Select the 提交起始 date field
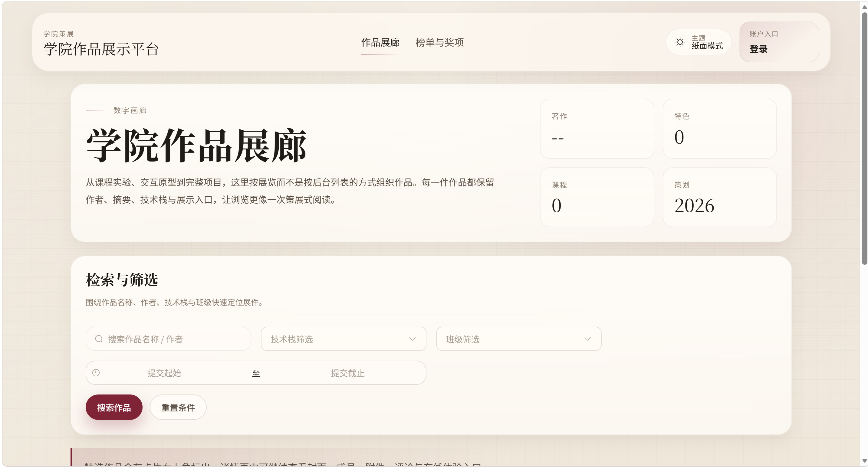The height and width of the screenshot is (468, 868). [x=164, y=373]
